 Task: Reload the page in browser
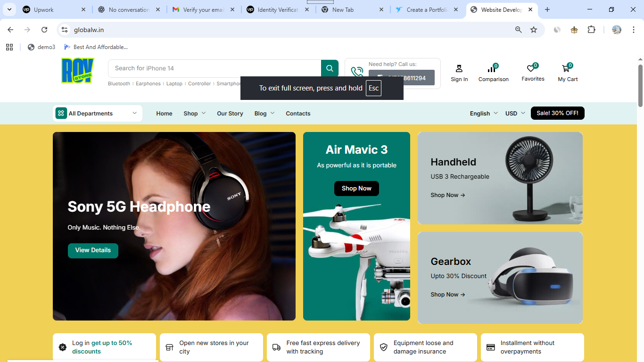[x=44, y=30]
